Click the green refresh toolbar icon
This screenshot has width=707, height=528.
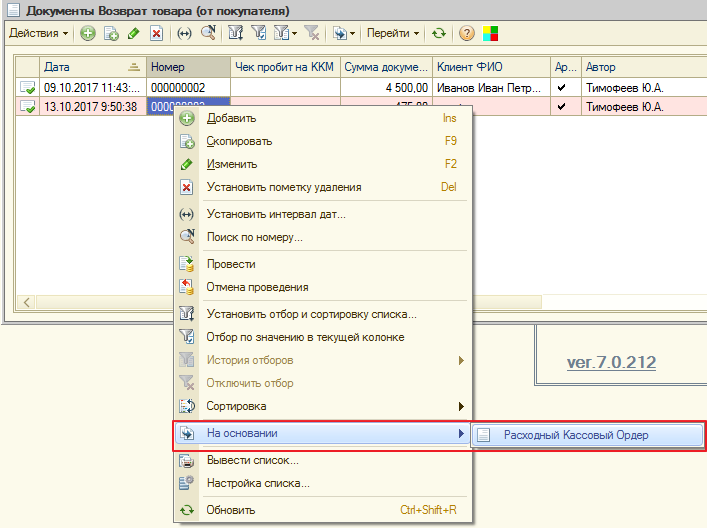pyautogui.click(x=438, y=33)
